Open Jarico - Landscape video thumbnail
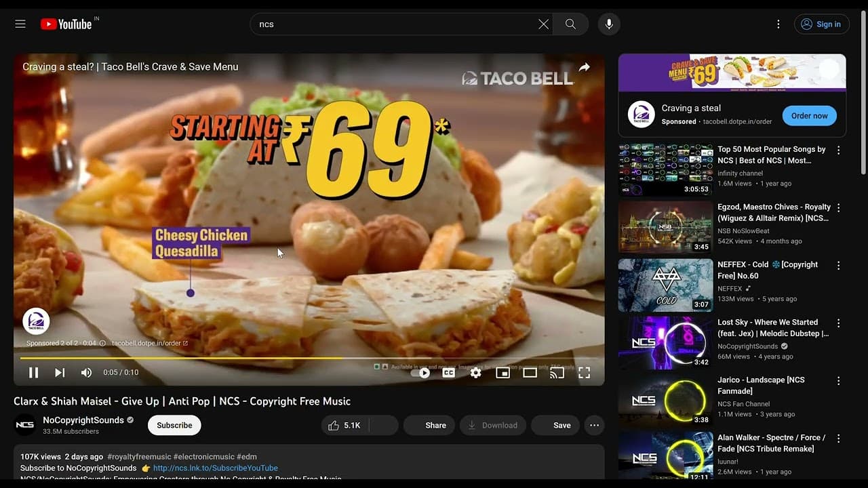Viewport: 868px width, 488px height. [665, 400]
